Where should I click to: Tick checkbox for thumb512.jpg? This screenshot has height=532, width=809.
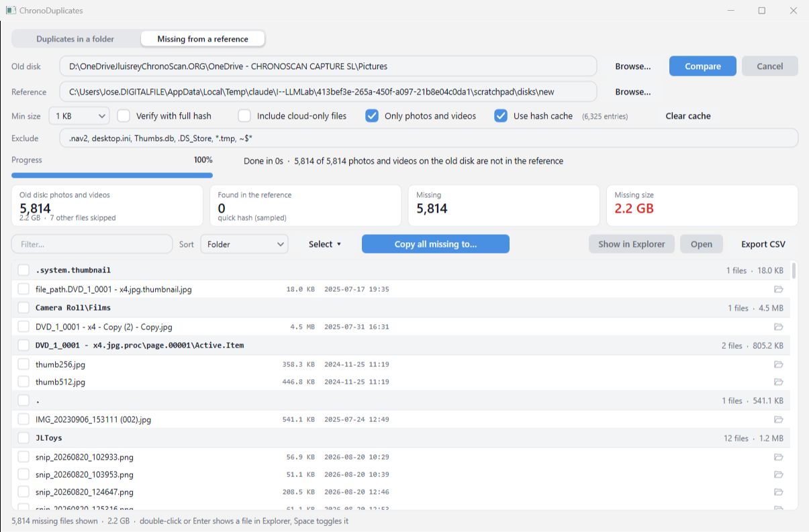coord(23,382)
